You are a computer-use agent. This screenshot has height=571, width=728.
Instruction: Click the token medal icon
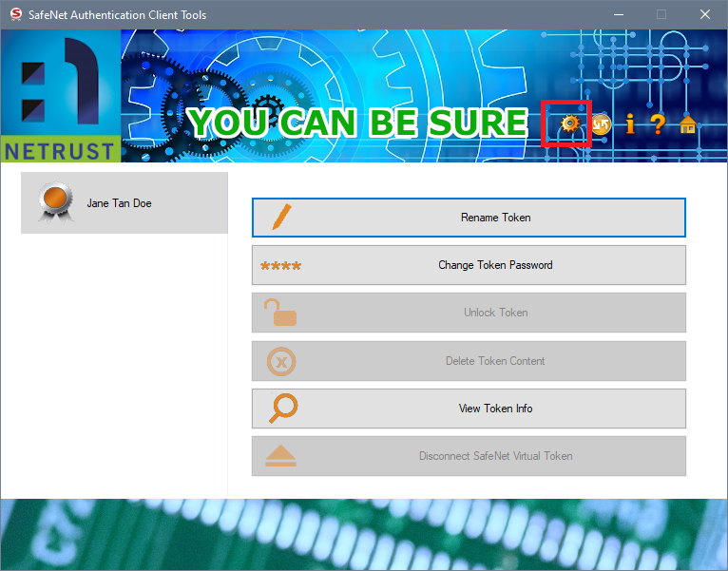[x=56, y=202]
